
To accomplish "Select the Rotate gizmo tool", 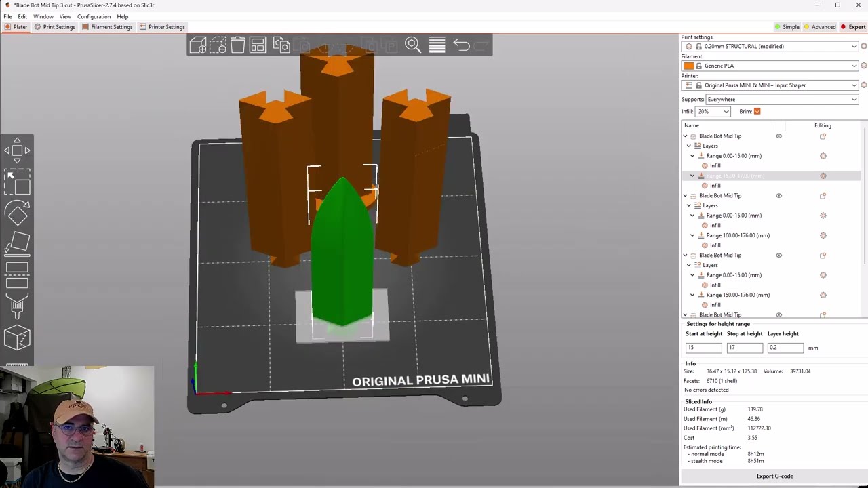I will 17,214.
